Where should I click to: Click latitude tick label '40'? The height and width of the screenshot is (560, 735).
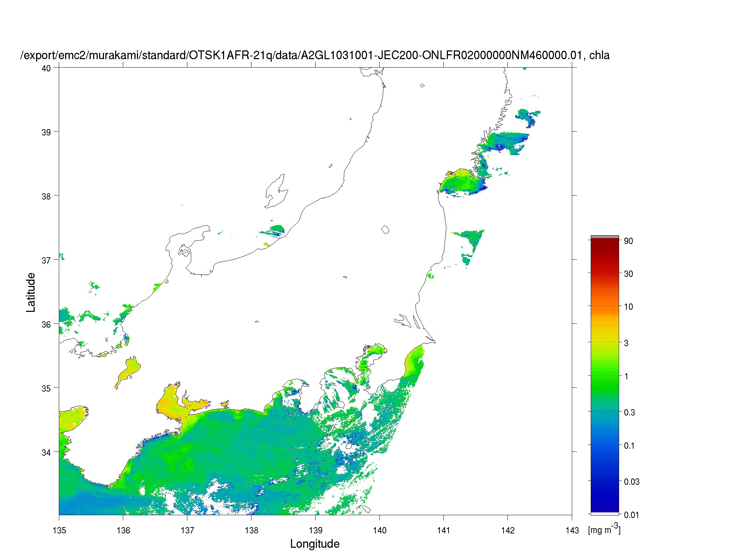(x=46, y=68)
